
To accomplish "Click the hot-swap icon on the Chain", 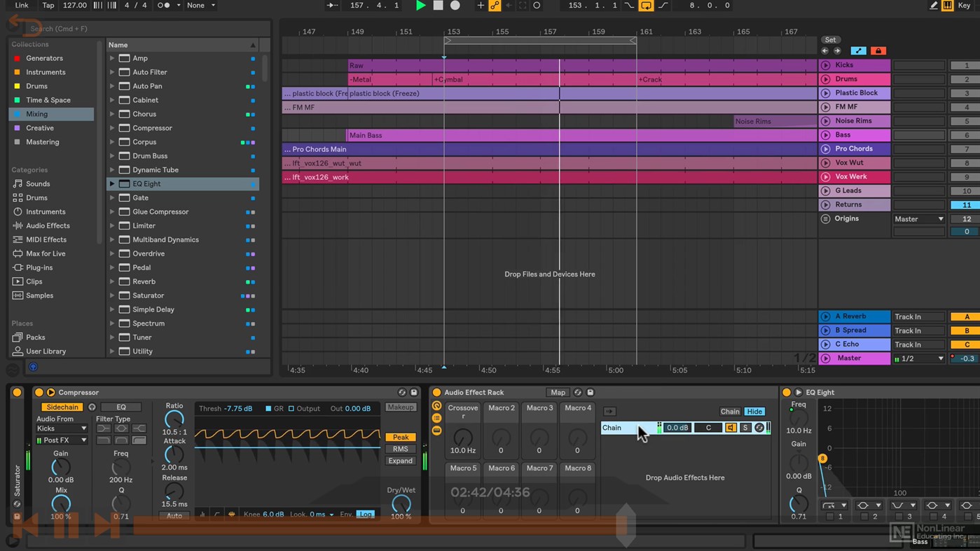I will click(759, 428).
